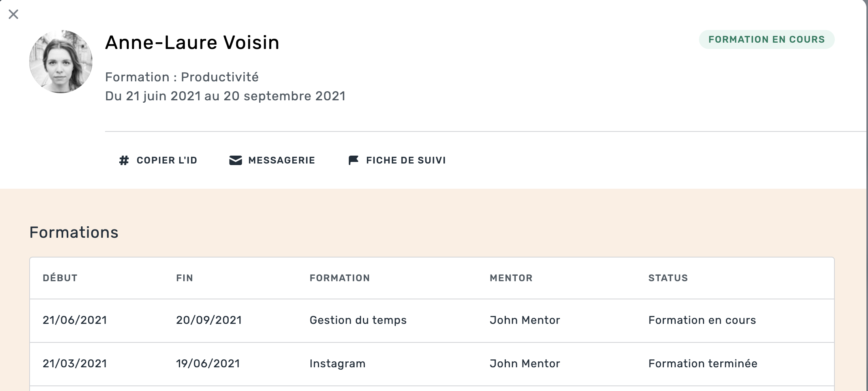Click the STATUS column header
The height and width of the screenshot is (391, 868).
[668, 278]
